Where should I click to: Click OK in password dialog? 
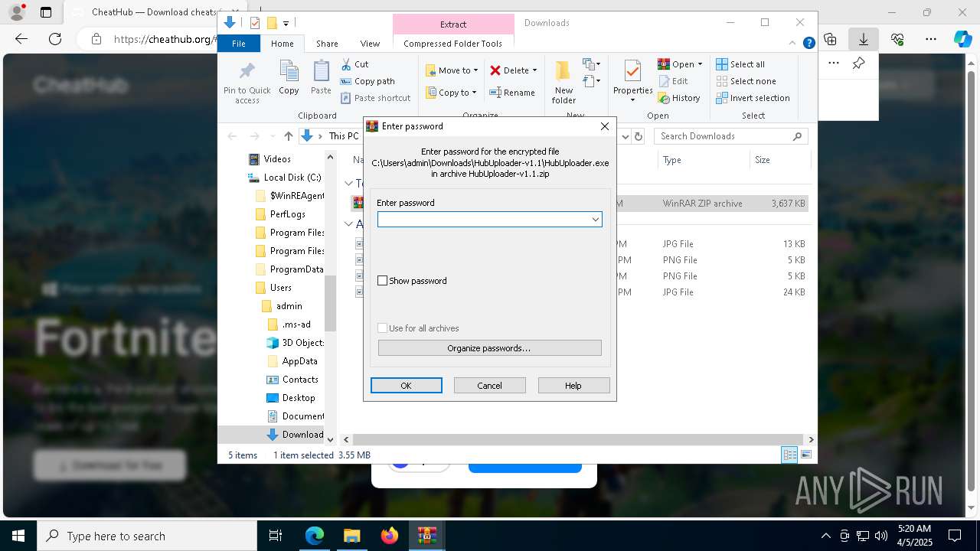(407, 386)
